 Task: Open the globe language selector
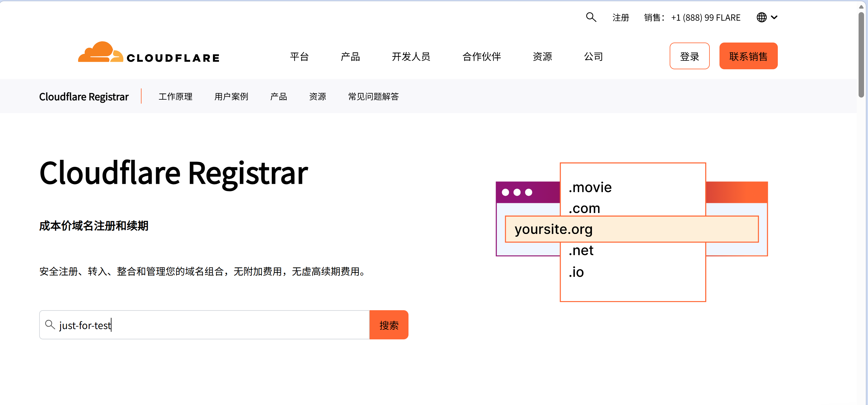coord(761,17)
